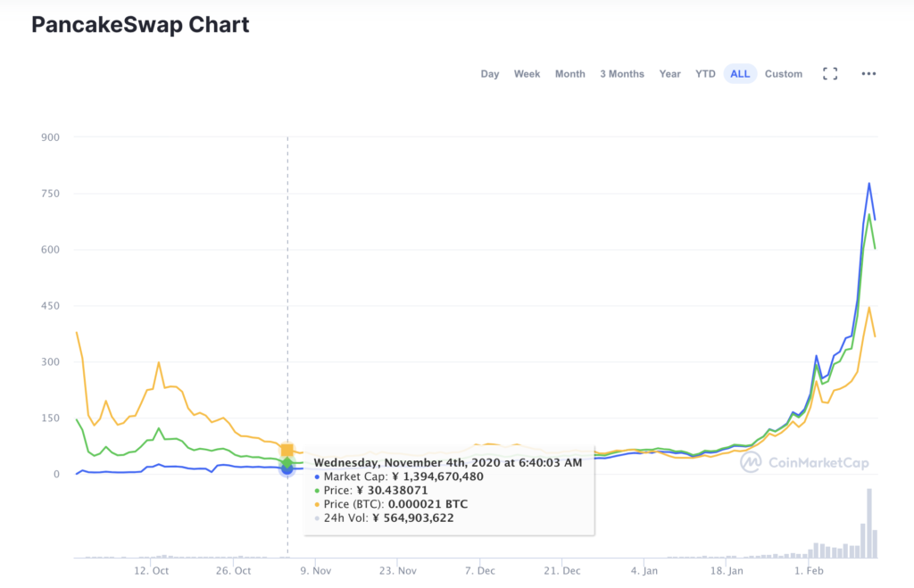Switch to YTD range
The height and width of the screenshot is (588, 914).
click(705, 74)
